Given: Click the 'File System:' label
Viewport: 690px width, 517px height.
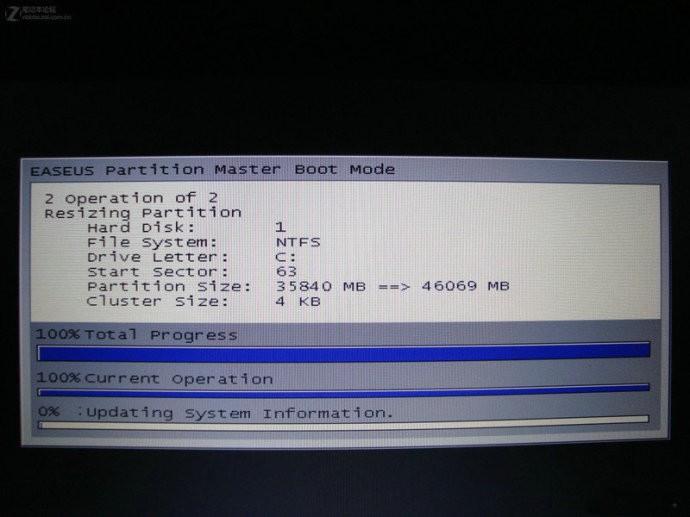Looking at the screenshot, I should (152, 242).
